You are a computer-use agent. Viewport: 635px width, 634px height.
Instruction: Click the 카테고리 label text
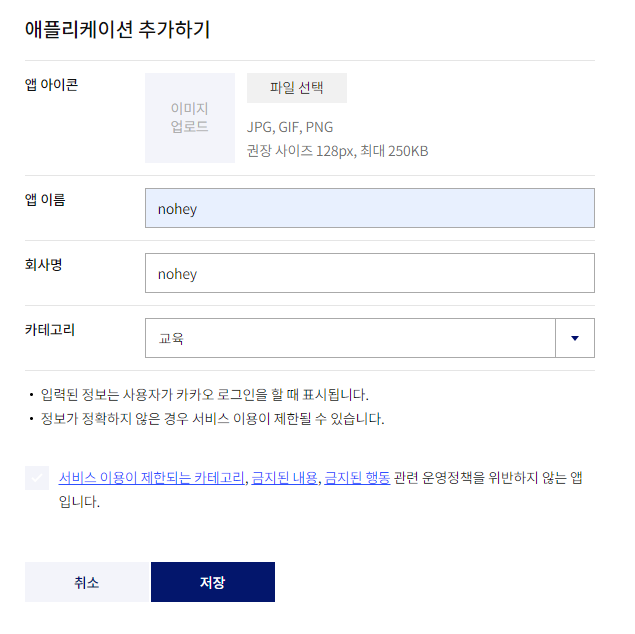click(x=50, y=330)
